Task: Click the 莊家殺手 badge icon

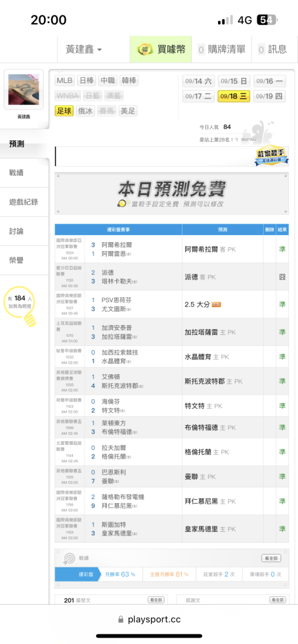Action: click(272, 156)
